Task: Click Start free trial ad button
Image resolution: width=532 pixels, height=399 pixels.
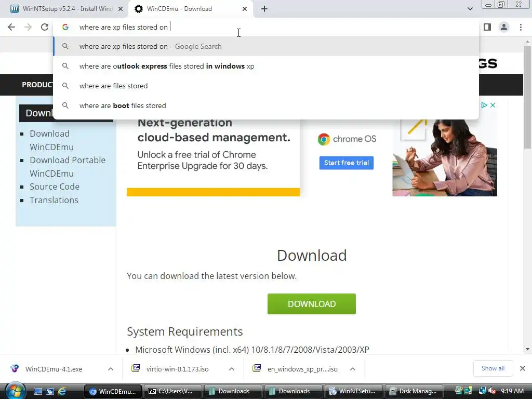Action: tap(347, 163)
